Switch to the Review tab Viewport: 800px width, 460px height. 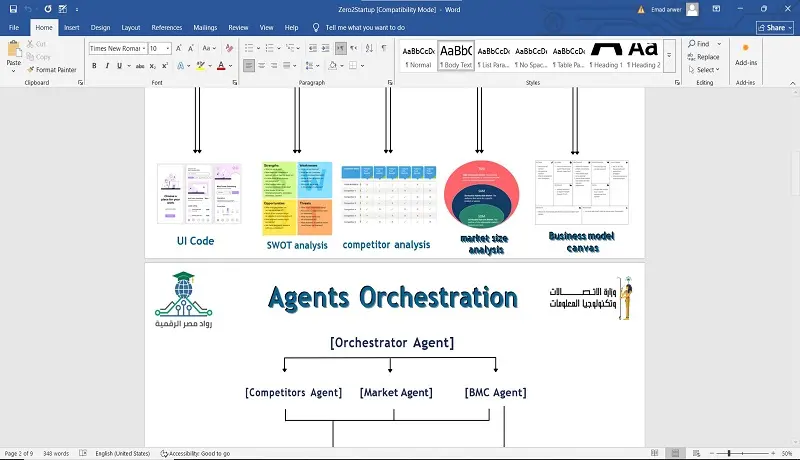pyautogui.click(x=238, y=28)
